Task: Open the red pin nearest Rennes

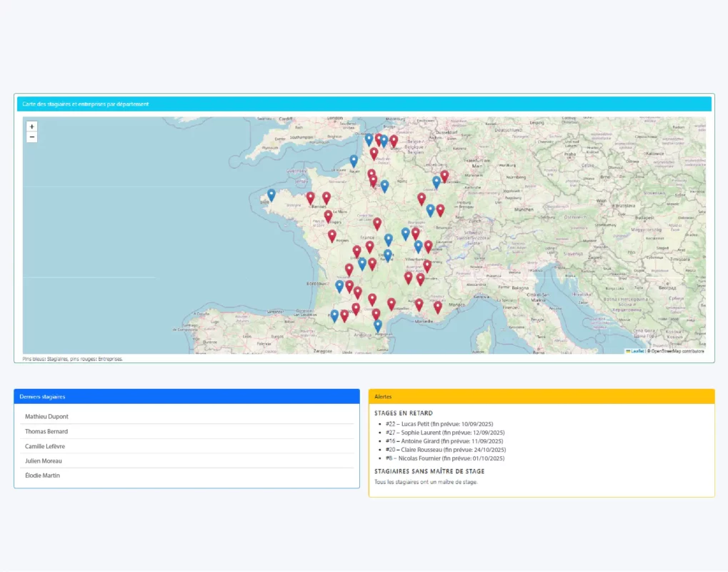Action: pos(310,197)
